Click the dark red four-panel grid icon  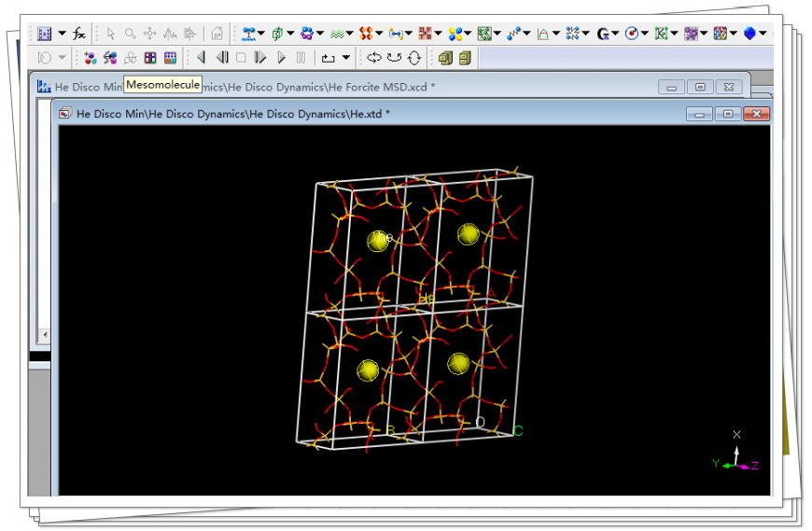click(150, 58)
